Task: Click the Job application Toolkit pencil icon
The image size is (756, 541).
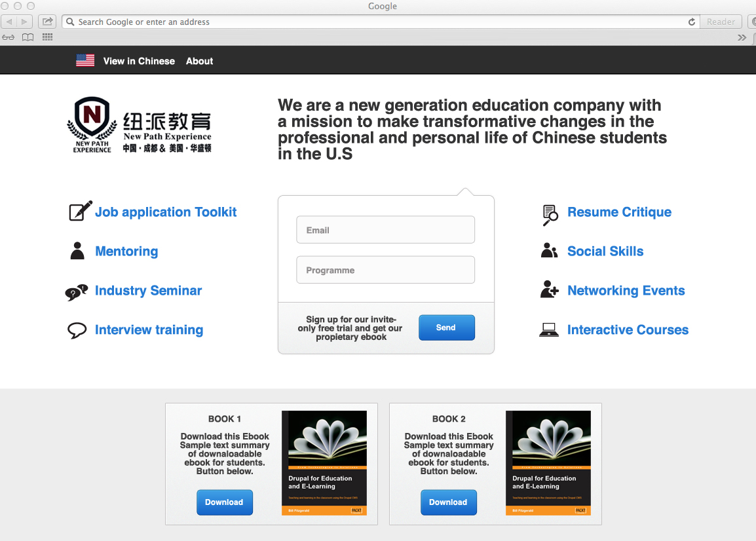Action: 81,211
